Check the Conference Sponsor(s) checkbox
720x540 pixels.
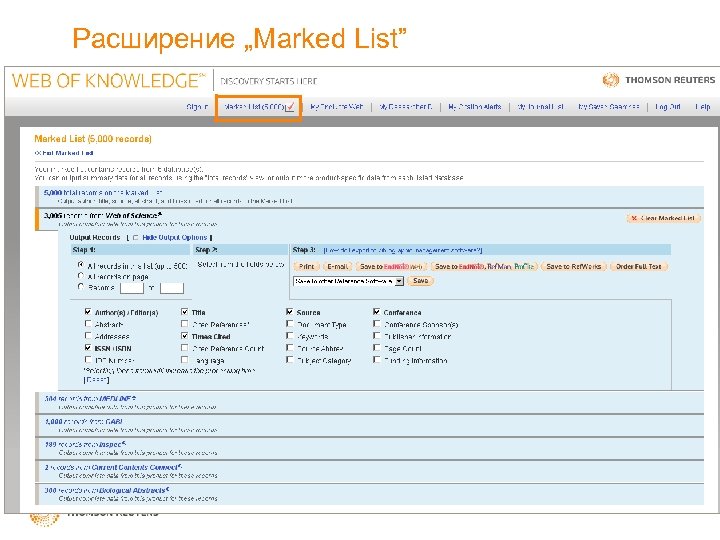(x=377, y=324)
